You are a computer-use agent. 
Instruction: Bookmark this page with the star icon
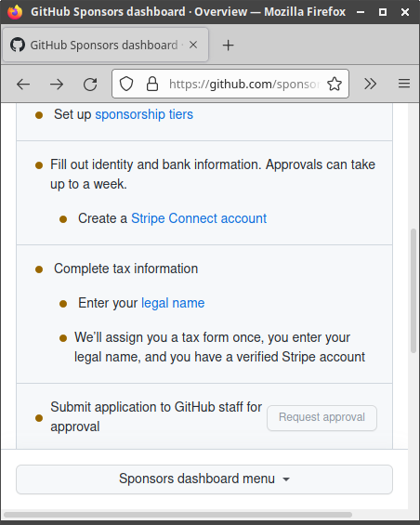pos(335,84)
